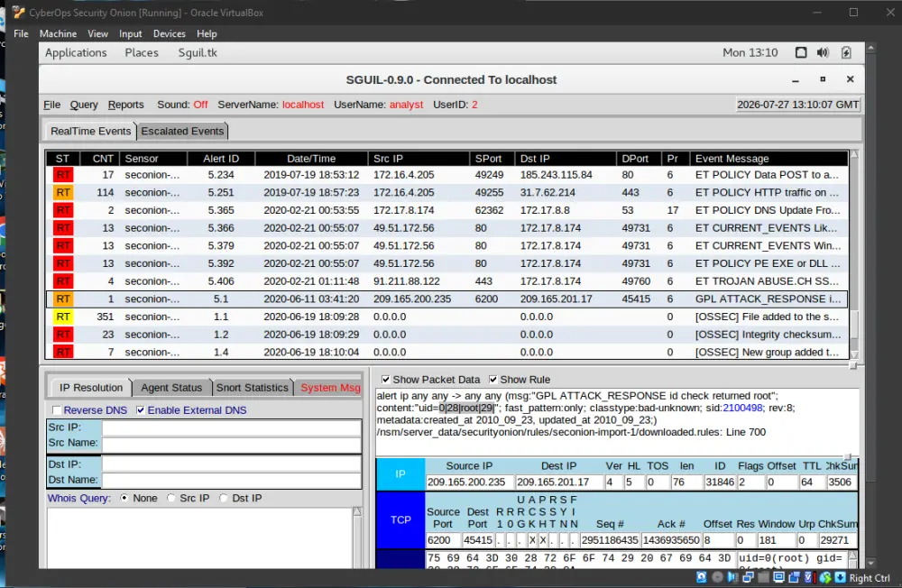Viewport: 902px width, 588px height.
Task: Click the VirtualBox mouse integration icon
Action: tap(825, 577)
